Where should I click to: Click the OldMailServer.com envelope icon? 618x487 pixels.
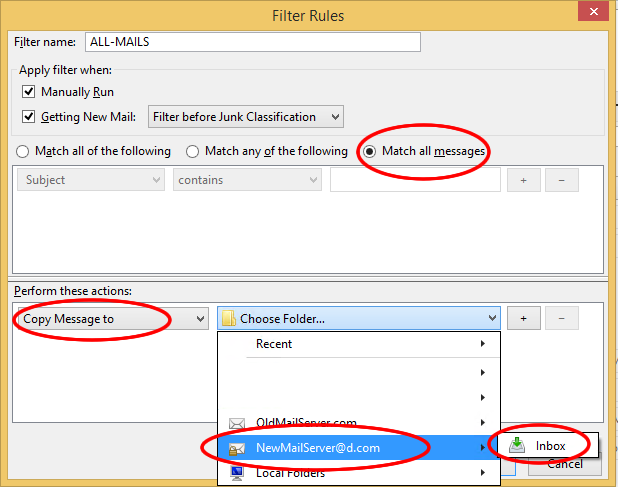pos(237,424)
